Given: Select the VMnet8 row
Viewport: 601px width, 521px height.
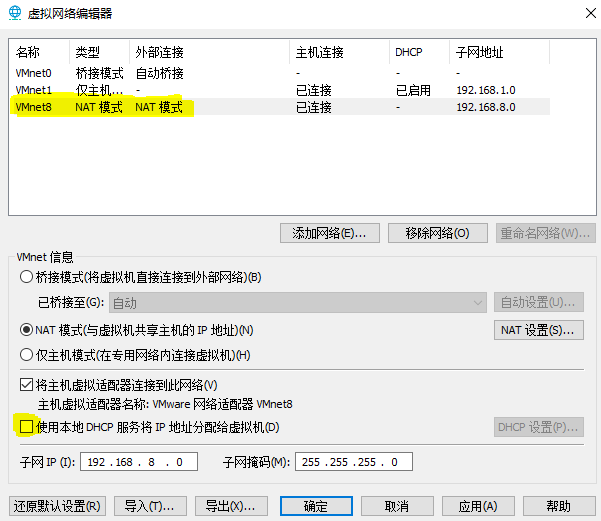Looking at the screenshot, I should click(279, 107).
